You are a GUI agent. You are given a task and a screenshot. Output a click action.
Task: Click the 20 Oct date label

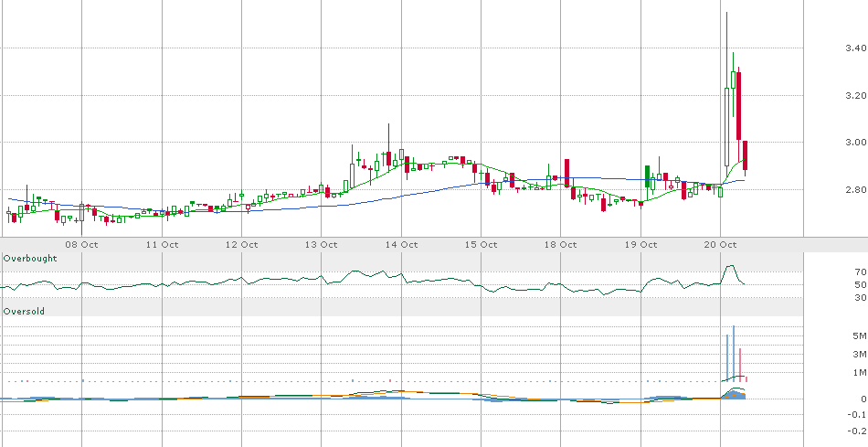[x=721, y=244]
